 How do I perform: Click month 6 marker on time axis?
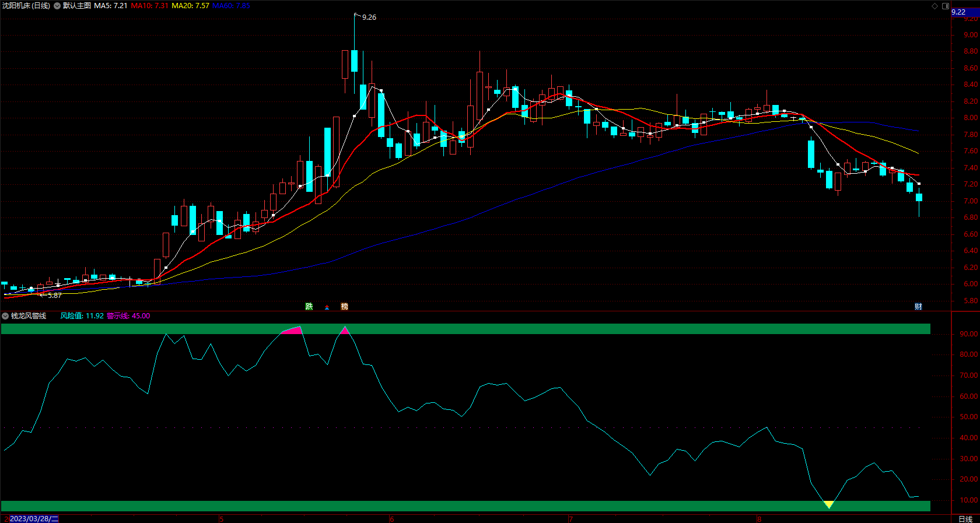(391, 519)
